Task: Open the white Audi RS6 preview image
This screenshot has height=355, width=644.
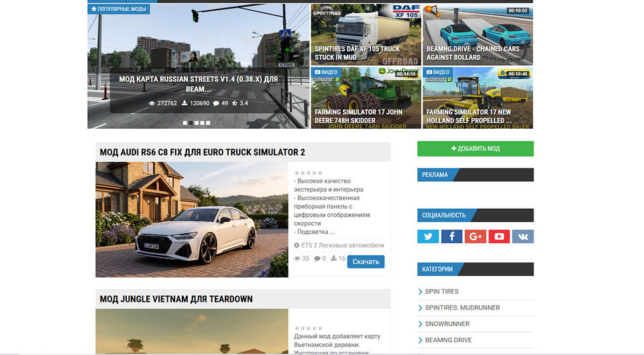Action: click(x=192, y=219)
